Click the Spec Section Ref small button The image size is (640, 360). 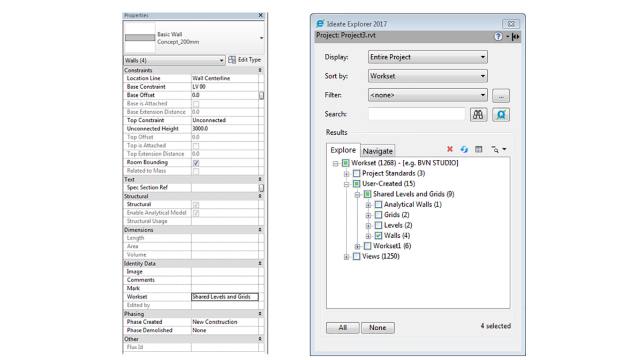coord(261,188)
